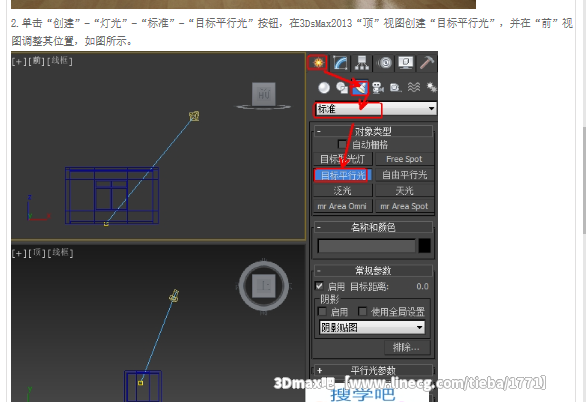Click the 目标距离 value 0.0

click(422, 286)
